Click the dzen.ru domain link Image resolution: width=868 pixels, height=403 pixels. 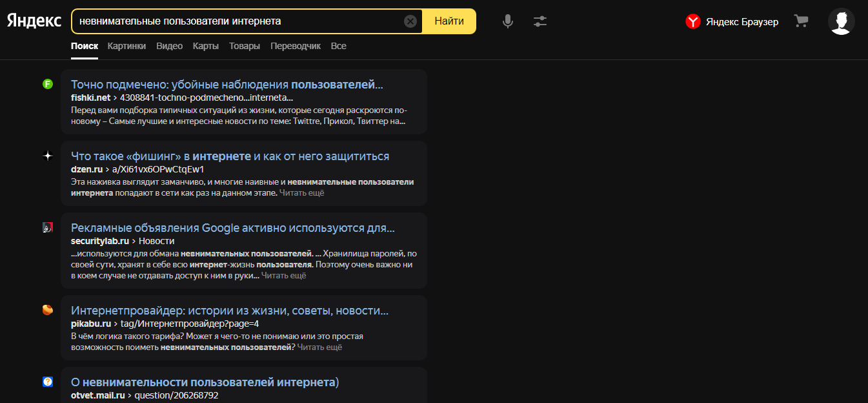pyautogui.click(x=87, y=170)
